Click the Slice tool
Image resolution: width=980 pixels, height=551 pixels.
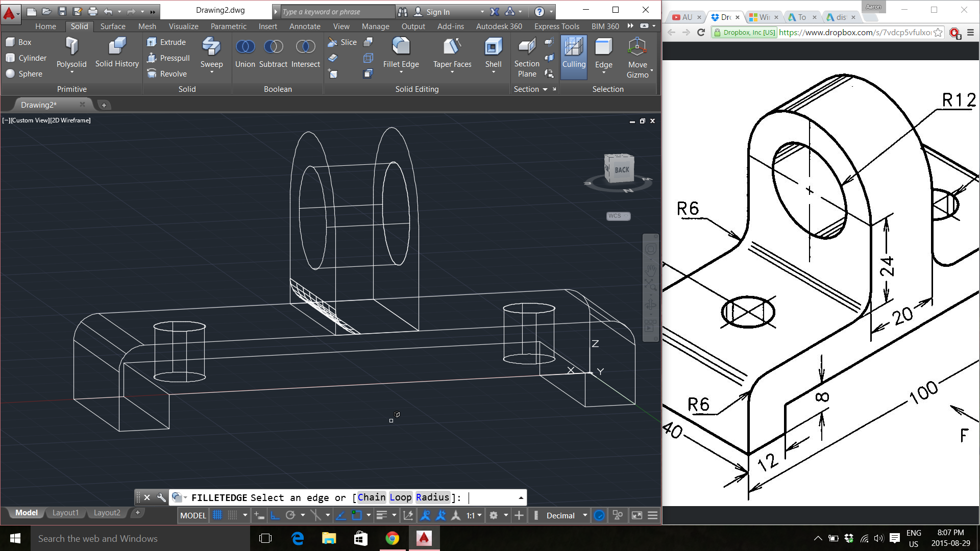click(342, 42)
